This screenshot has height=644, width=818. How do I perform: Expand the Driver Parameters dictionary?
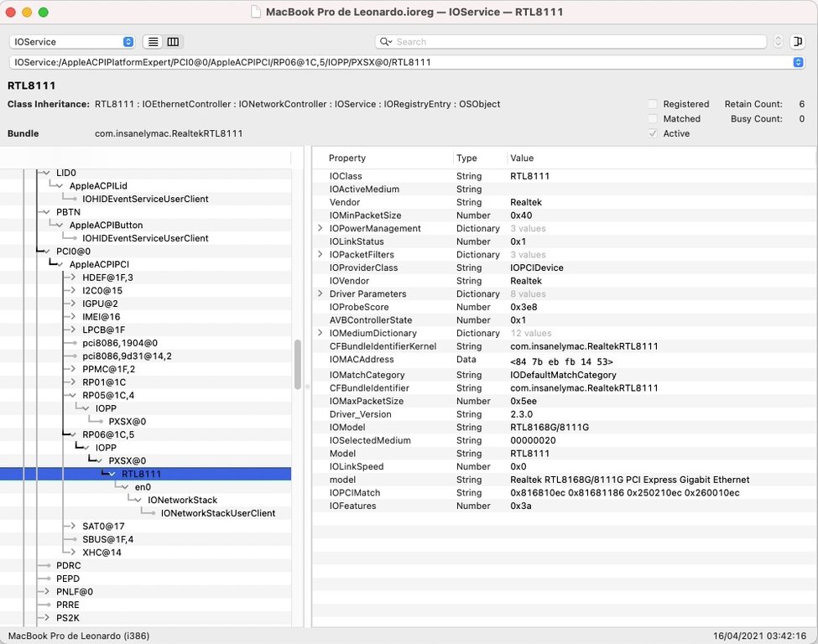[x=320, y=293]
